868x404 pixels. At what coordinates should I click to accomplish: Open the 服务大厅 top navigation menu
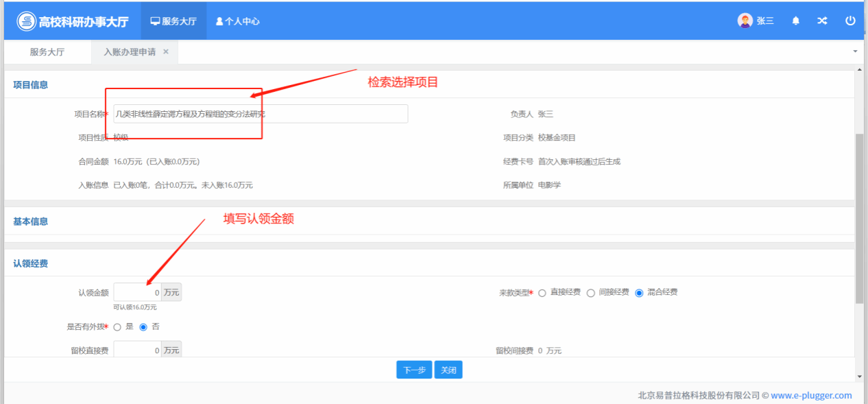173,21
